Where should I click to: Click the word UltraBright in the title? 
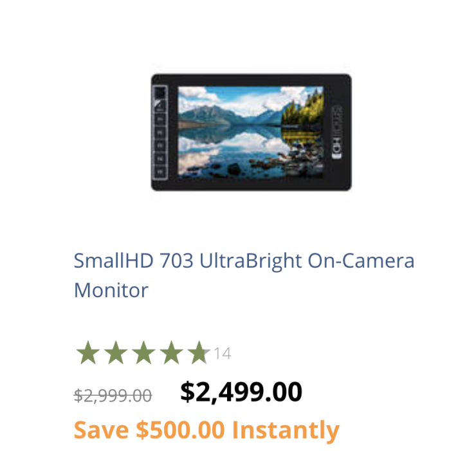click(x=251, y=261)
